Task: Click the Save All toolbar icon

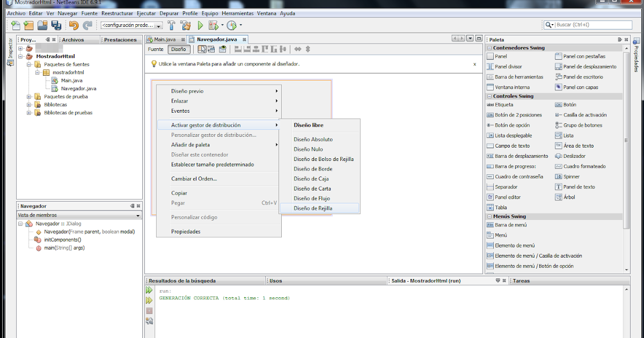Action: (56, 25)
